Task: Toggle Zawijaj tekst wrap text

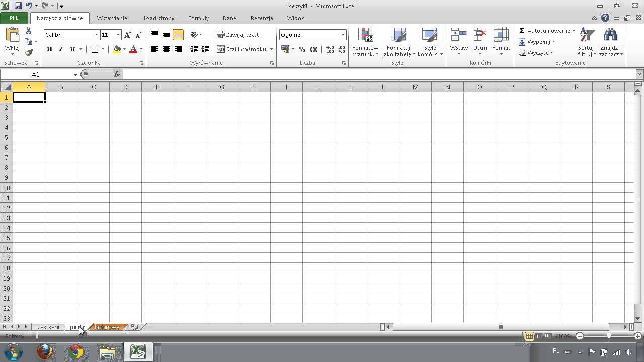Action: tap(238, 35)
